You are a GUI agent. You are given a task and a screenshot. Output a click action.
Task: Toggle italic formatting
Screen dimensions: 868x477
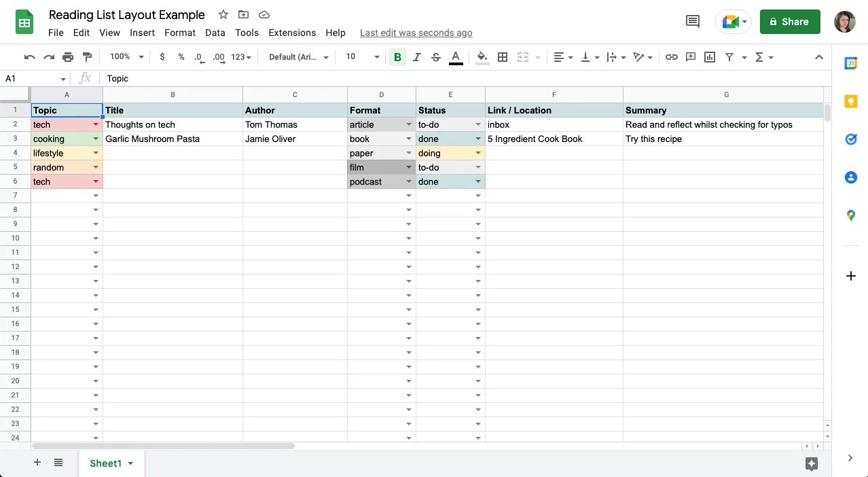point(416,57)
